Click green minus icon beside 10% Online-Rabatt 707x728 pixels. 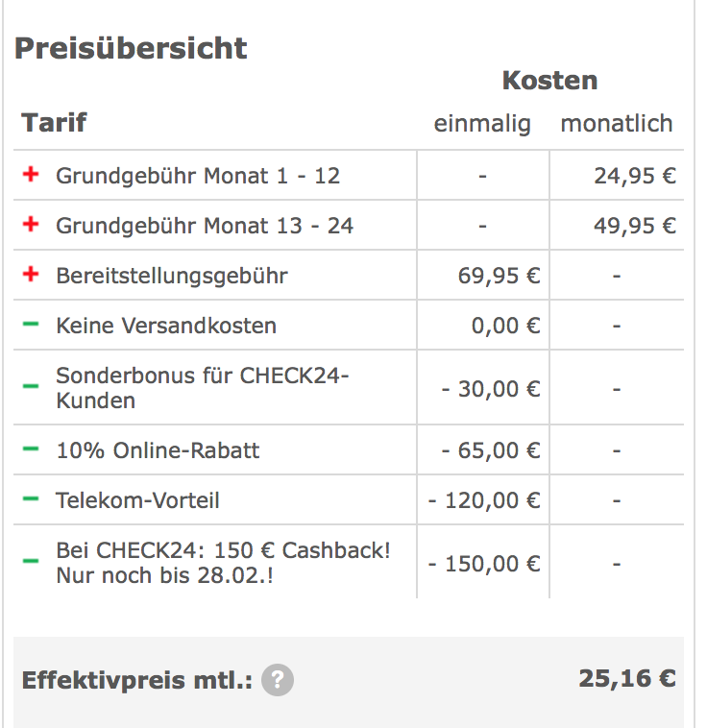(x=31, y=449)
